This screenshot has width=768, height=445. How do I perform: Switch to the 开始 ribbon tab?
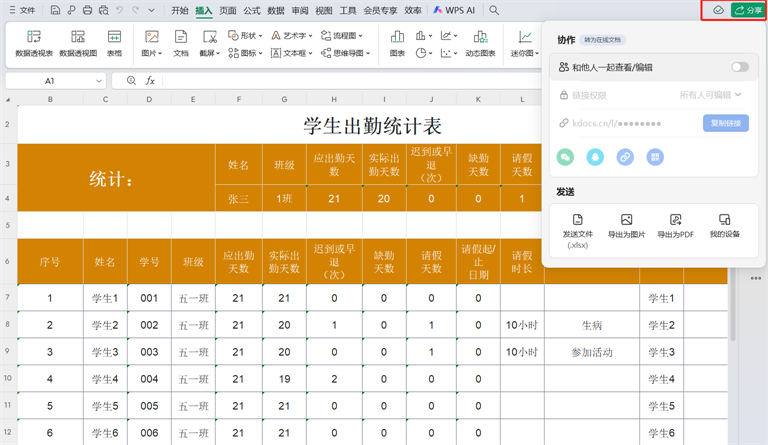click(x=179, y=10)
